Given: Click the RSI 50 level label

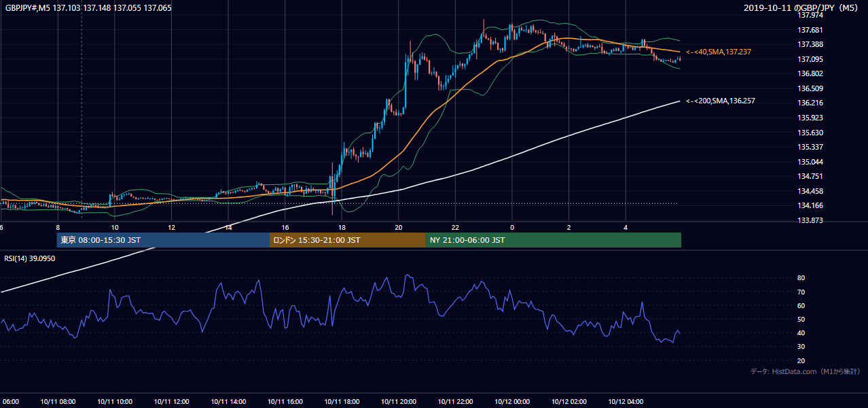Looking at the screenshot, I should pyautogui.click(x=801, y=319).
